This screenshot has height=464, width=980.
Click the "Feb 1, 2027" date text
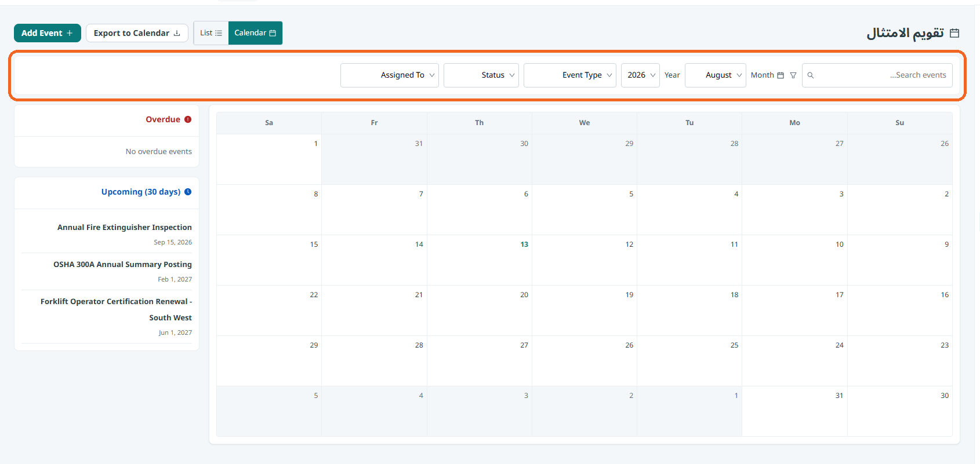coord(175,279)
